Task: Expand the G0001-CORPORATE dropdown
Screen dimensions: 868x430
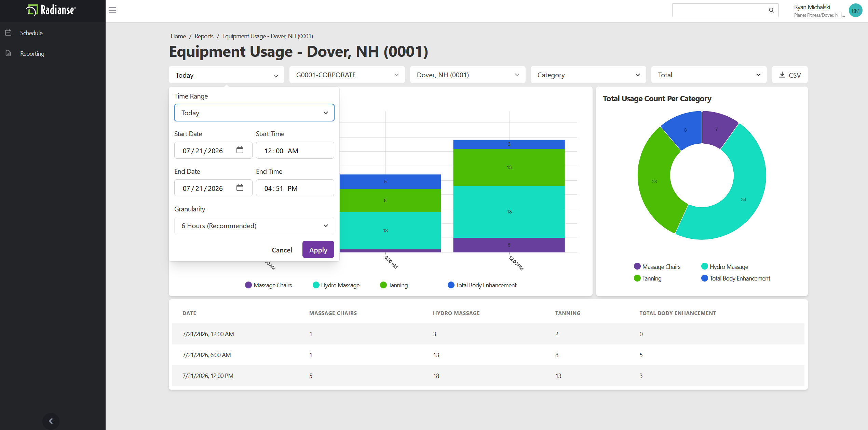Action: [x=347, y=75]
